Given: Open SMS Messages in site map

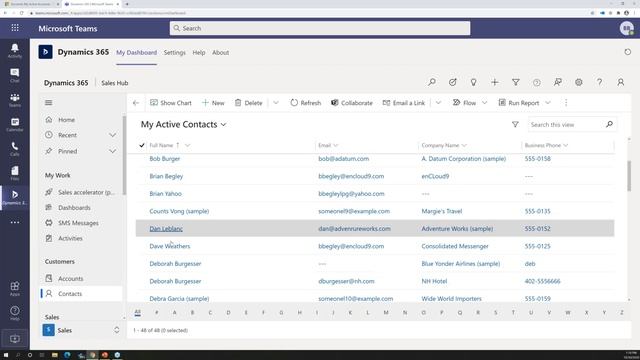Looking at the screenshot, I should (x=78, y=223).
